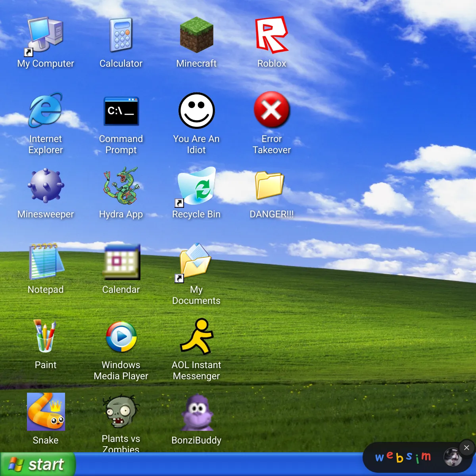Open the Minecraft grass block icon
This screenshot has width=476, height=476.
(x=196, y=35)
